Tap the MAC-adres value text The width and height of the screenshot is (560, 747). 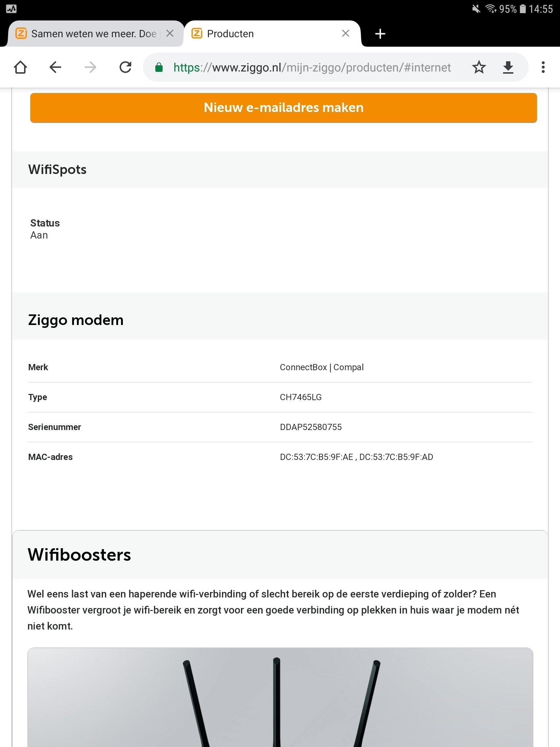point(356,457)
